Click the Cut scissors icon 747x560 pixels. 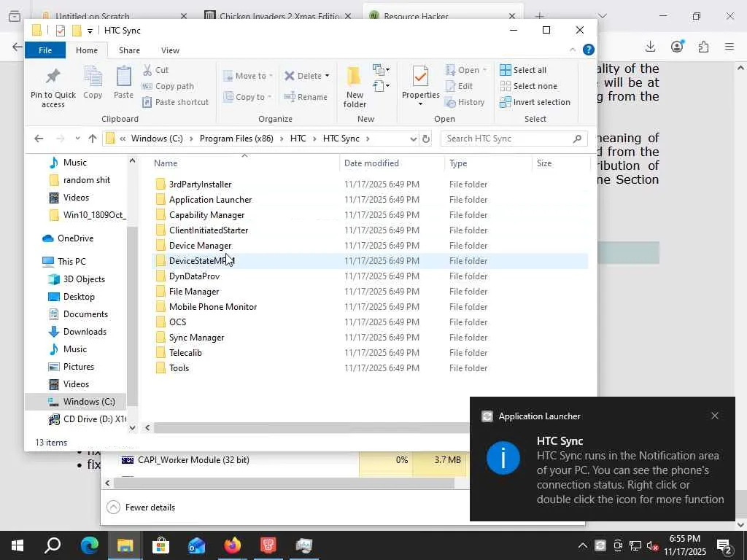coord(147,70)
